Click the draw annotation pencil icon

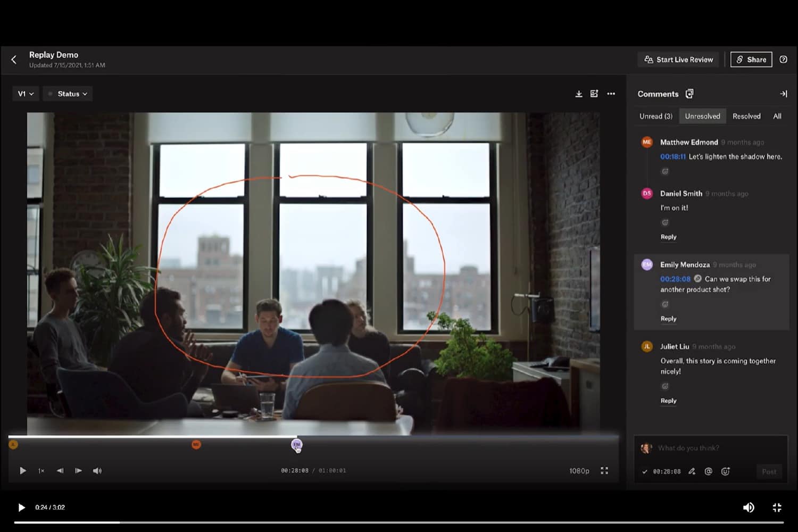pyautogui.click(x=692, y=471)
